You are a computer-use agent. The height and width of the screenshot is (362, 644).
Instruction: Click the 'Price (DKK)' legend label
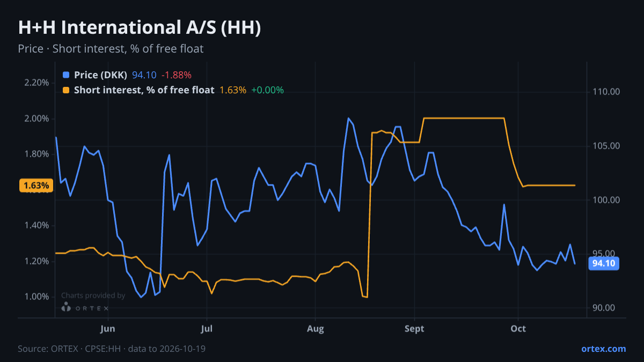[101, 75]
